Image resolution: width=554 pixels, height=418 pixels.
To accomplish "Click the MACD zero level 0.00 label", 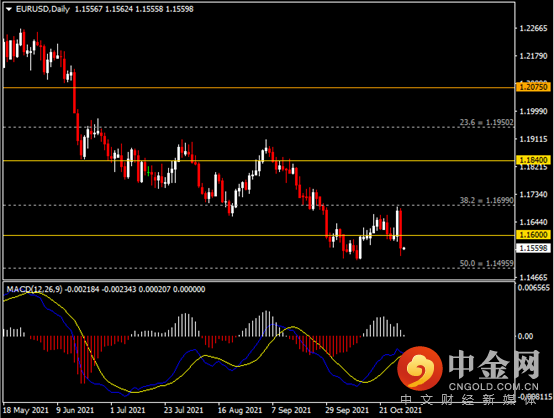I will point(525,336).
